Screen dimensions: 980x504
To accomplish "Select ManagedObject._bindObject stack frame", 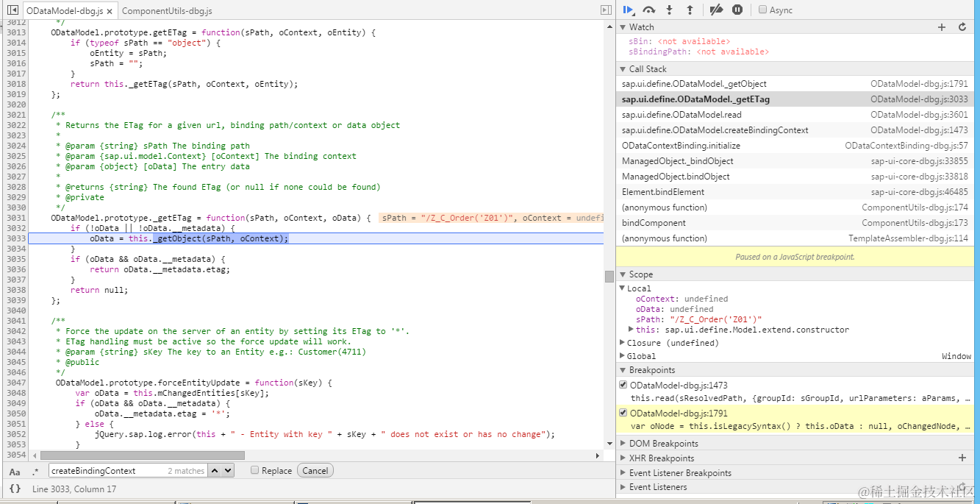I will (x=795, y=161).
